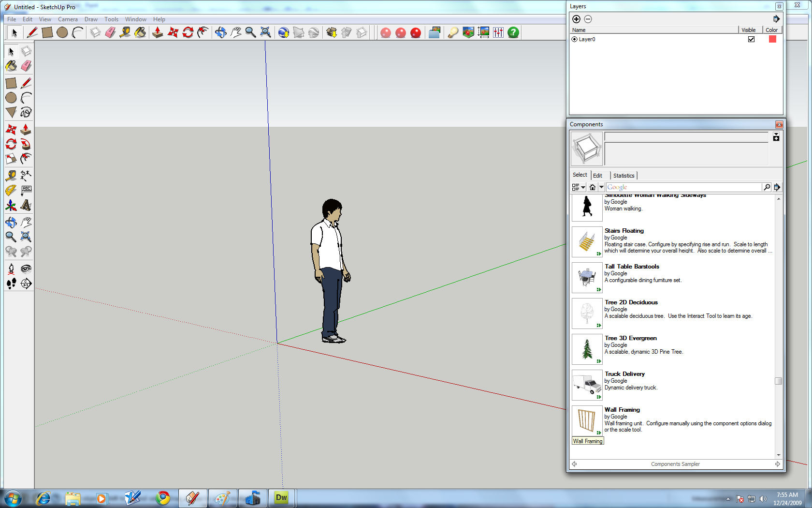Click the Components list scroll down arrow
Viewport: 812px width, 508px height.
(778, 455)
